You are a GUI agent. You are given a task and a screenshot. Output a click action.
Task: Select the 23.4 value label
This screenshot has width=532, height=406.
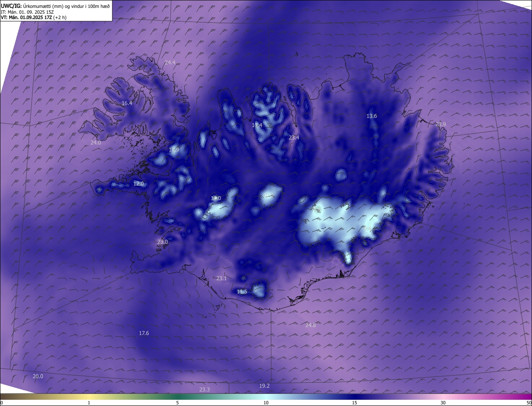pos(294,138)
